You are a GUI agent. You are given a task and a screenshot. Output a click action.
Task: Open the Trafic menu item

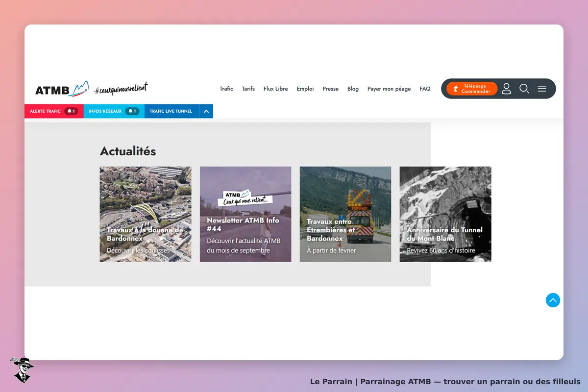[226, 89]
